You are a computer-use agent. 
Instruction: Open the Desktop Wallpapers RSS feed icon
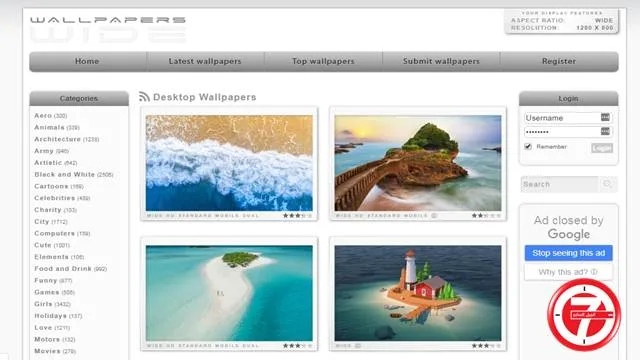point(144,97)
